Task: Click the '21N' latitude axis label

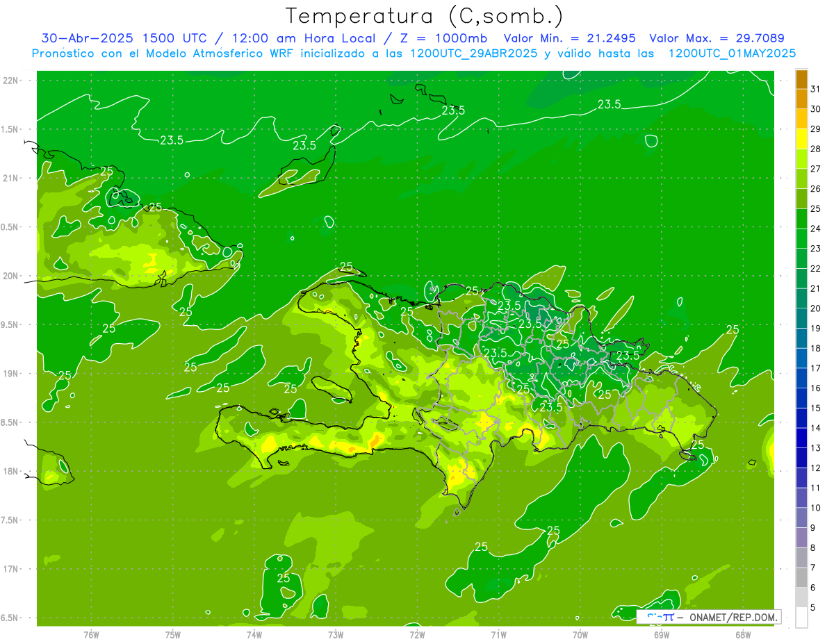Action: [x=12, y=178]
